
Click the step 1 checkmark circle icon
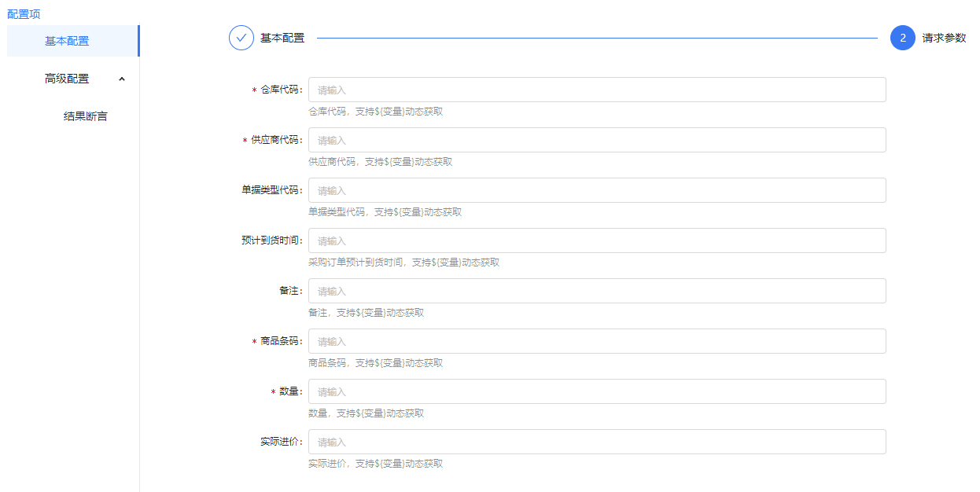pos(241,38)
